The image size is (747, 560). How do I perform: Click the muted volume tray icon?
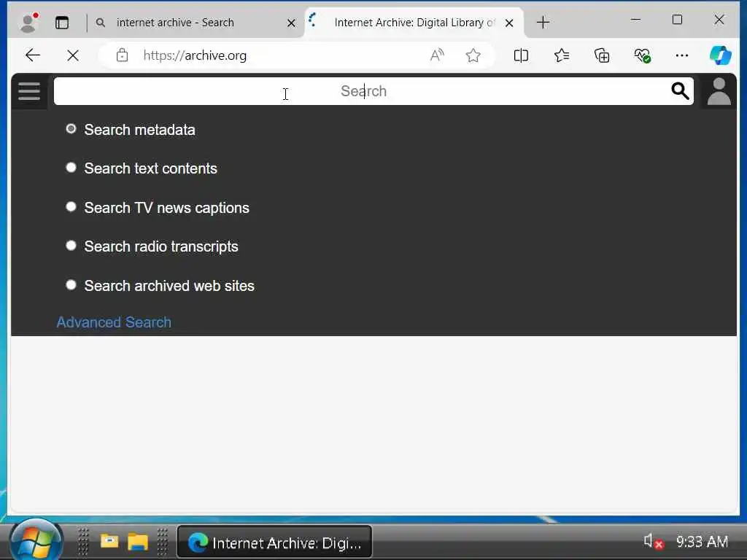[653, 542]
